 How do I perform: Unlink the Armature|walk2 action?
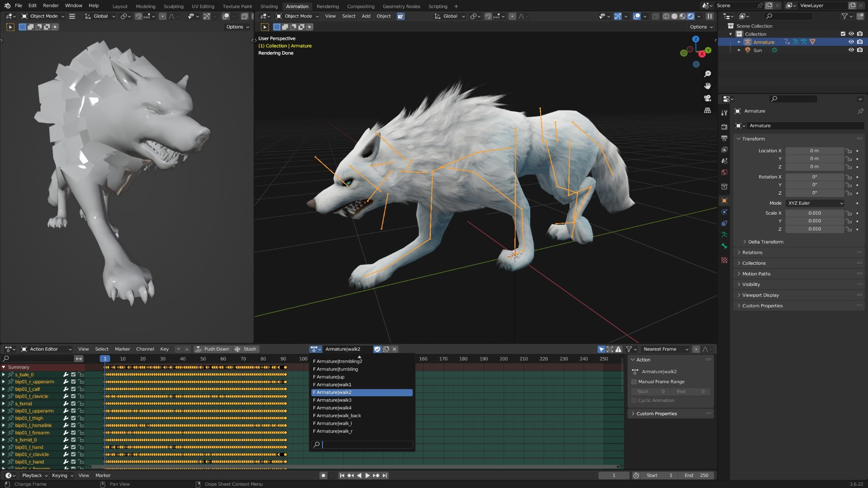395,349
